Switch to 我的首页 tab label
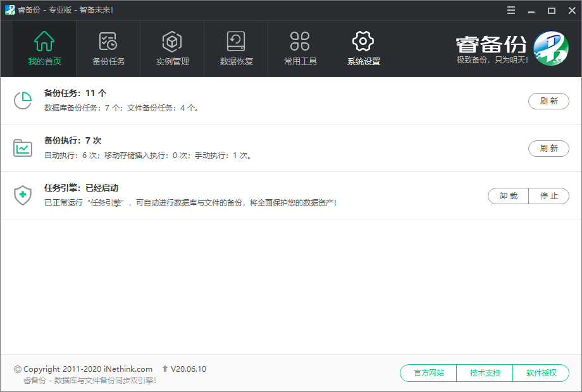582x392 pixels. (x=44, y=61)
